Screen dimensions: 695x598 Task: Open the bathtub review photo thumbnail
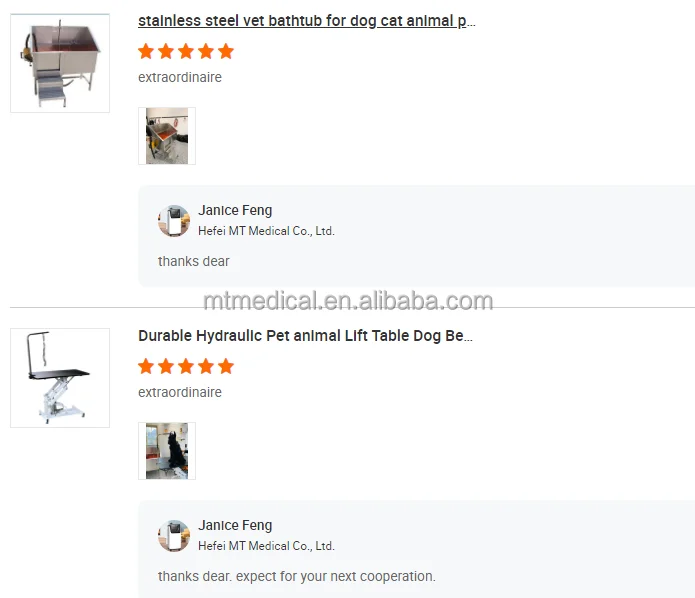167,136
